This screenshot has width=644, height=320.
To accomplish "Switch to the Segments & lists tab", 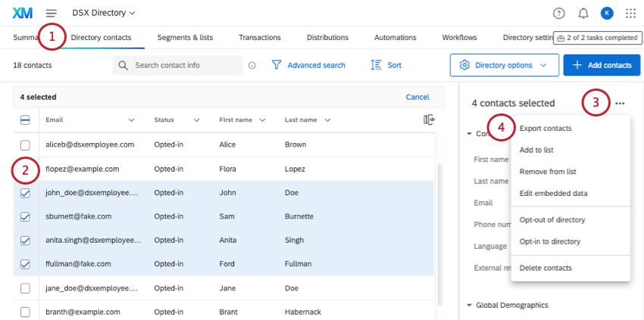I will point(185,37).
